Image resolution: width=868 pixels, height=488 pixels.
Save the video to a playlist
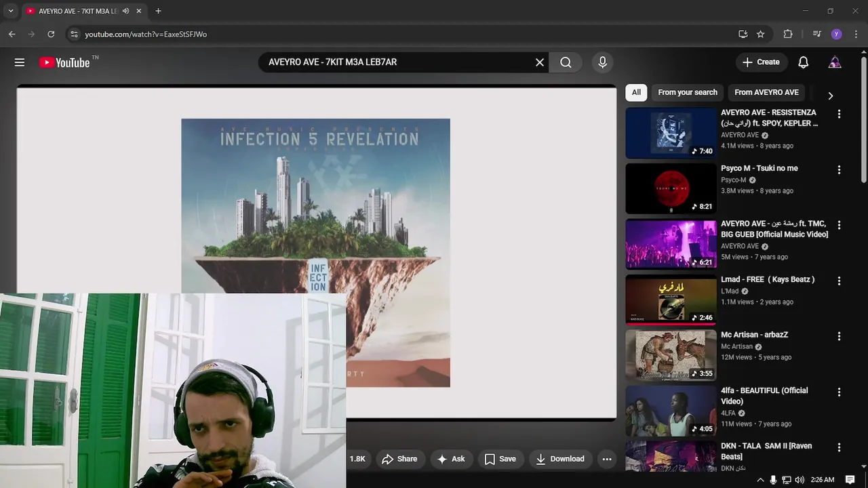click(500, 459)
